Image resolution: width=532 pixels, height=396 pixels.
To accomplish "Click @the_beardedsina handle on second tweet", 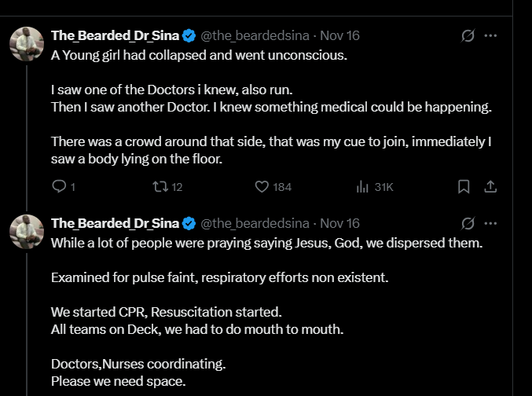I will tap(255, 223).
